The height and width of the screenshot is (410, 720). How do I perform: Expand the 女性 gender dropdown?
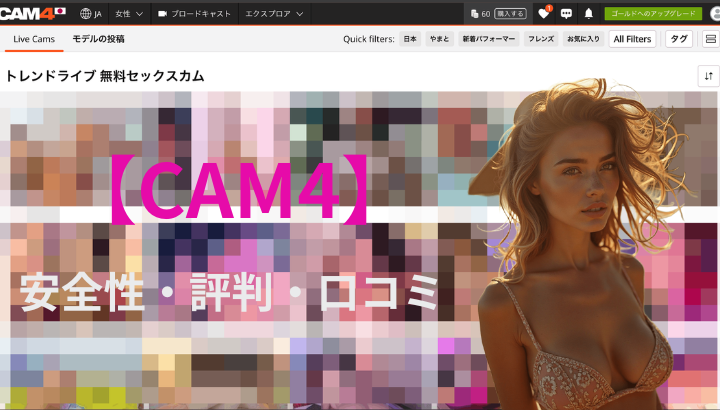129,14
